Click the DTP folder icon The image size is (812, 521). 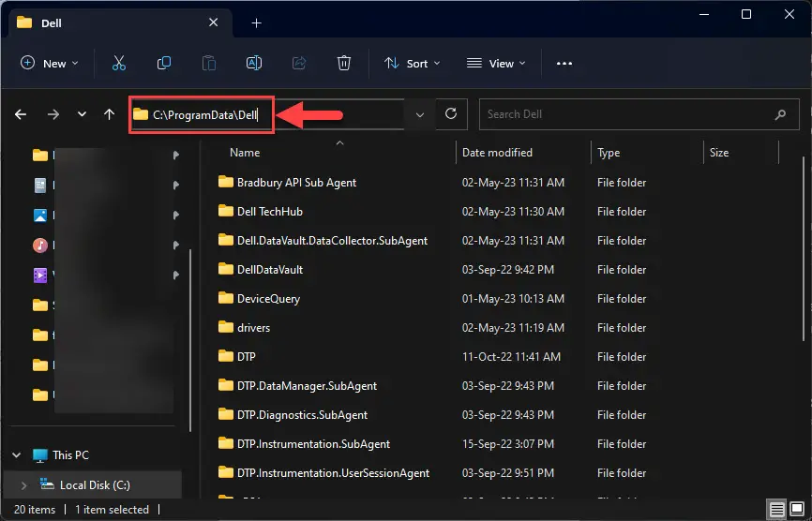pyautogui.click(x=225, y=356)
